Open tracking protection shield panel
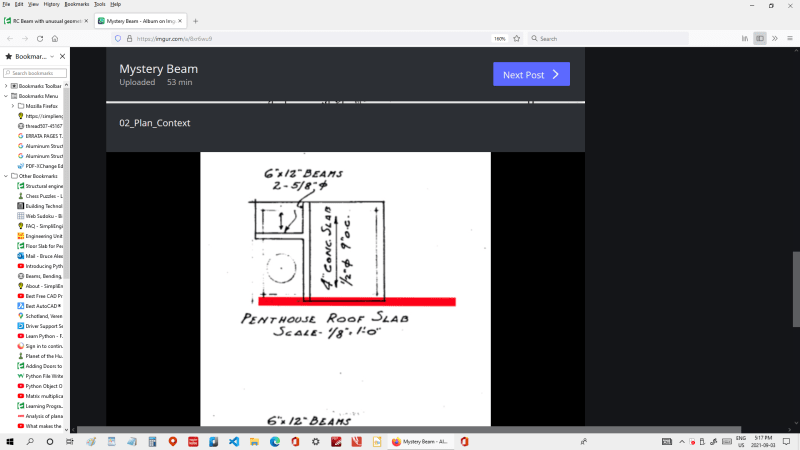This screenshot has height=450, width=800. pyautogui.click(x=118, y=39)
